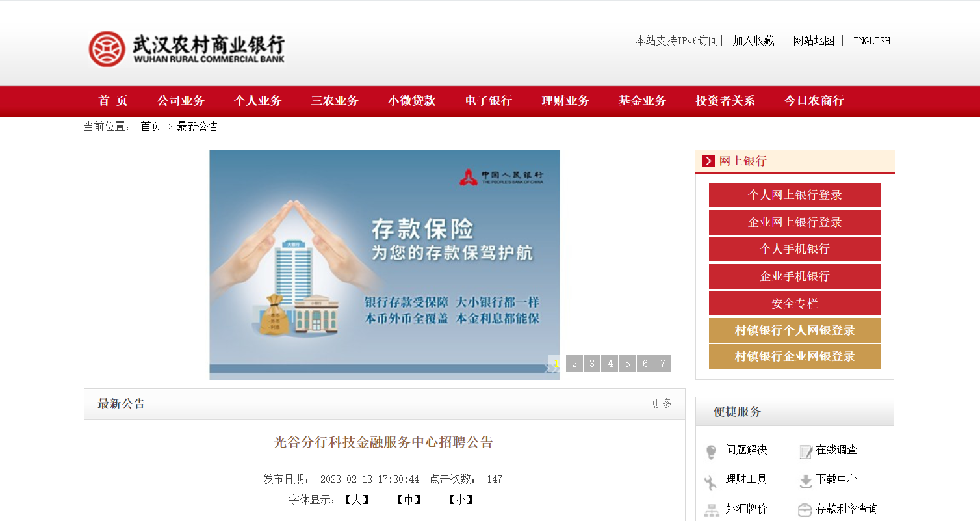Image resolution: width=980 pixels, height=521 pixels.
Task: Open the 在线调查 quick service link
Action: point(837,450)
